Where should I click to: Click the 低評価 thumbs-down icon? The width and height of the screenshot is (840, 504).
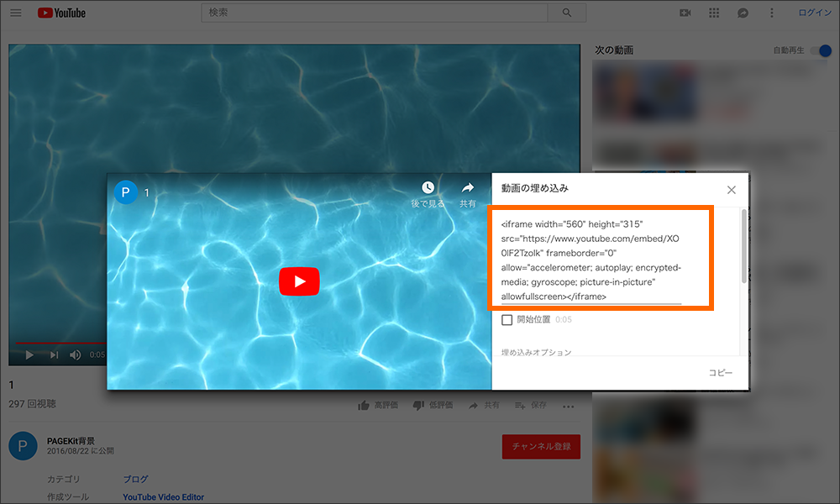418,406
